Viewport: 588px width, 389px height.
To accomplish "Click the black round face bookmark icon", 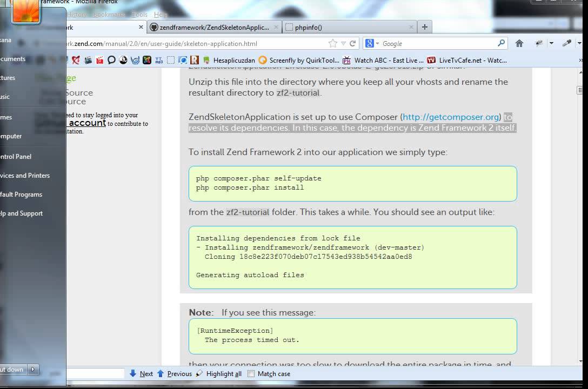I will (x=123, y=60).
